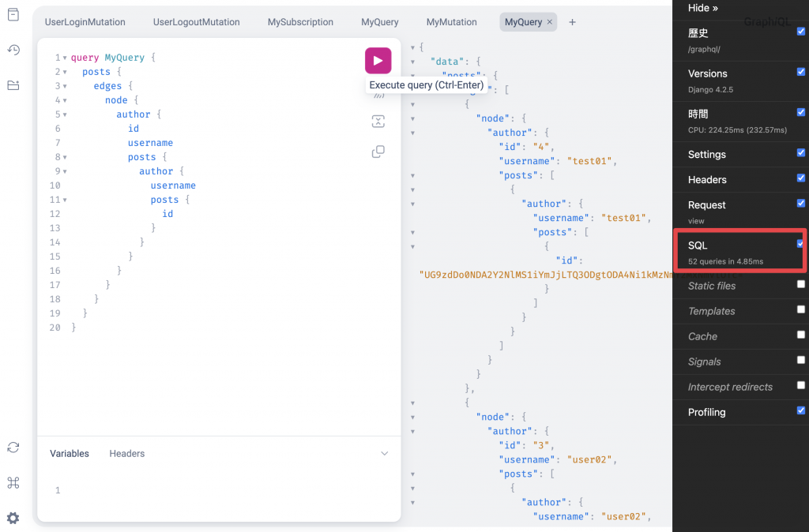Open GraphiQL settings gear

tap(13, 518)
